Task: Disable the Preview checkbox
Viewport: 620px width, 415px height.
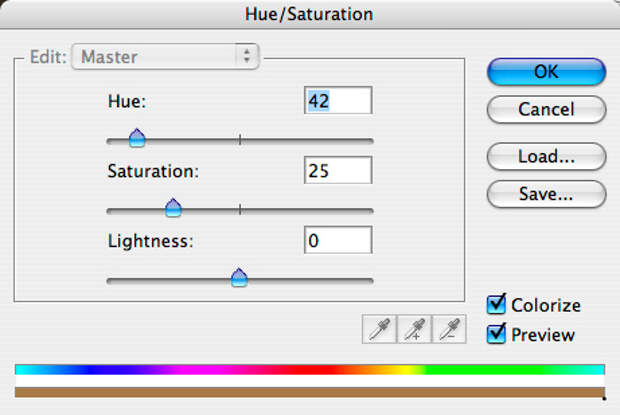Action: click(x=496, y=334)
